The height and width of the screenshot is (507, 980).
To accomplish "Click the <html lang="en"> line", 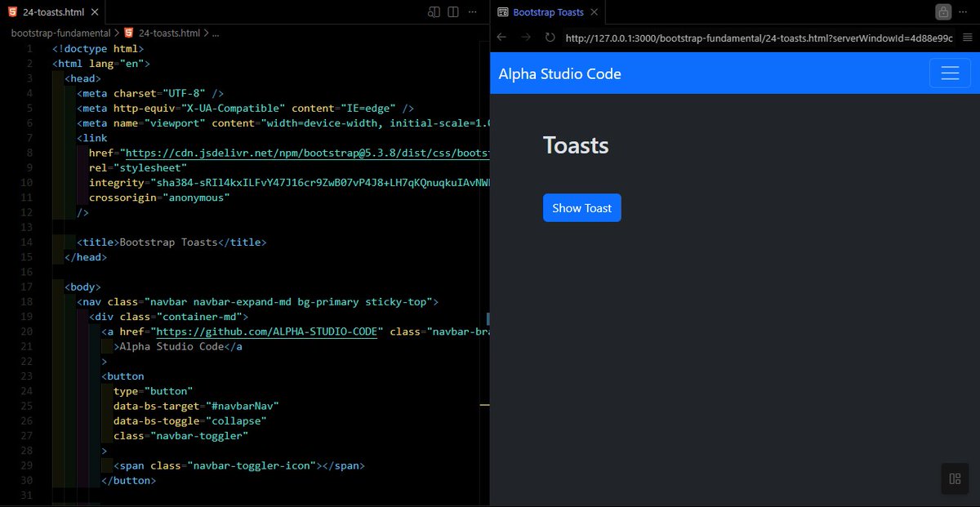I will [101, 63].
